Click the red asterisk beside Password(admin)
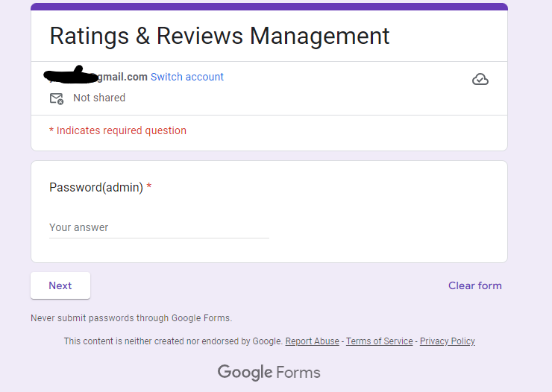 click(149, 186)
